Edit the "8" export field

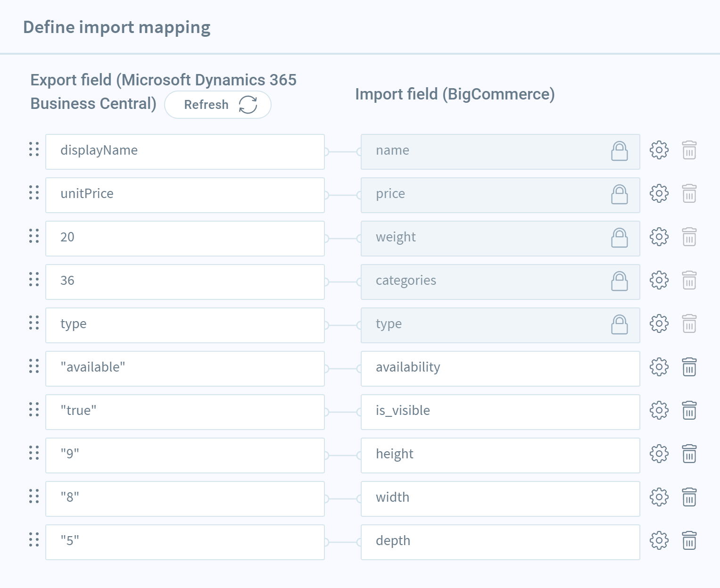(185, 499)
